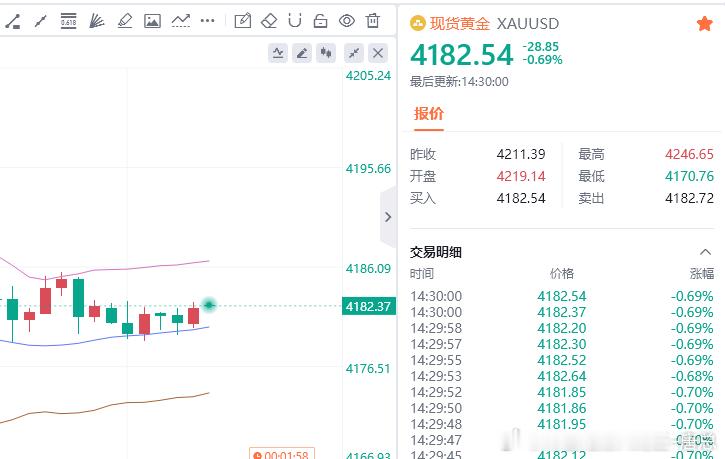Select the fan lines drawing tool
This screenshot has width=725, height=459.
click(x=96, y=21)
